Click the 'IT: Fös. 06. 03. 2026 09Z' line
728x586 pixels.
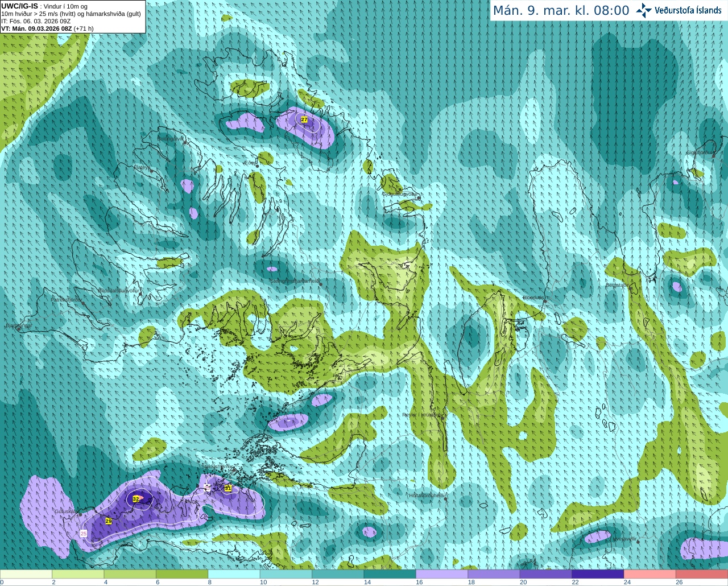[36, 21]
